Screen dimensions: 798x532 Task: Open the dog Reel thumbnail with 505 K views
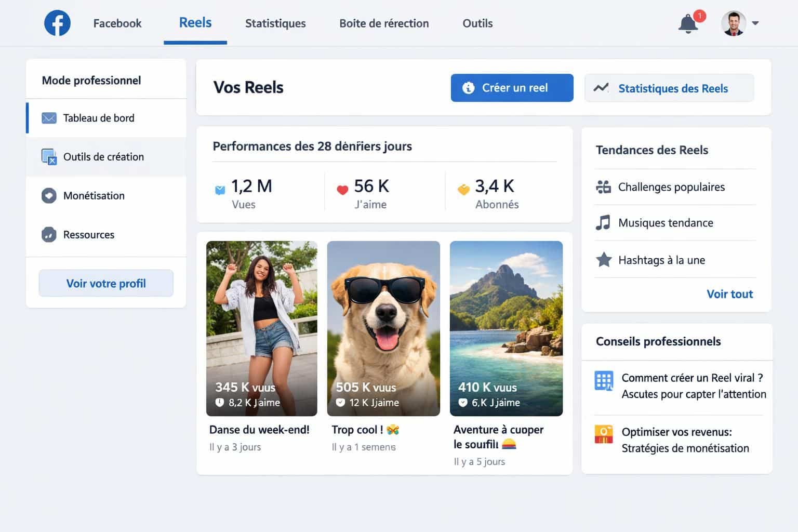click(383, 327)
